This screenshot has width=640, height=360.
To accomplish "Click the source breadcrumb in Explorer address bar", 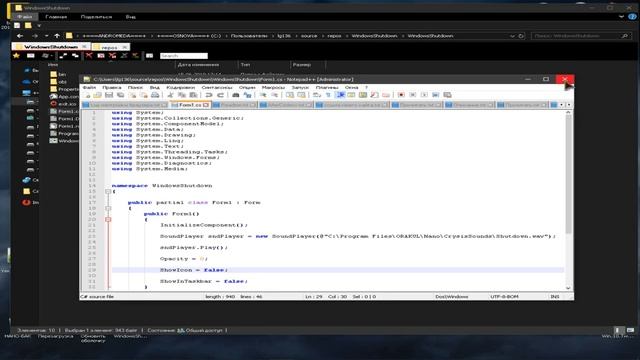I will [x=309, y=36].
